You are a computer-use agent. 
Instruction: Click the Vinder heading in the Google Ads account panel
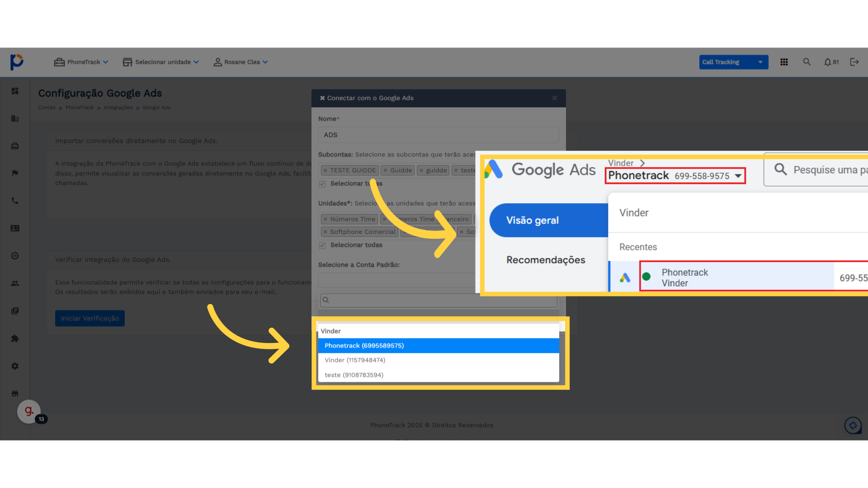[634, 213]
